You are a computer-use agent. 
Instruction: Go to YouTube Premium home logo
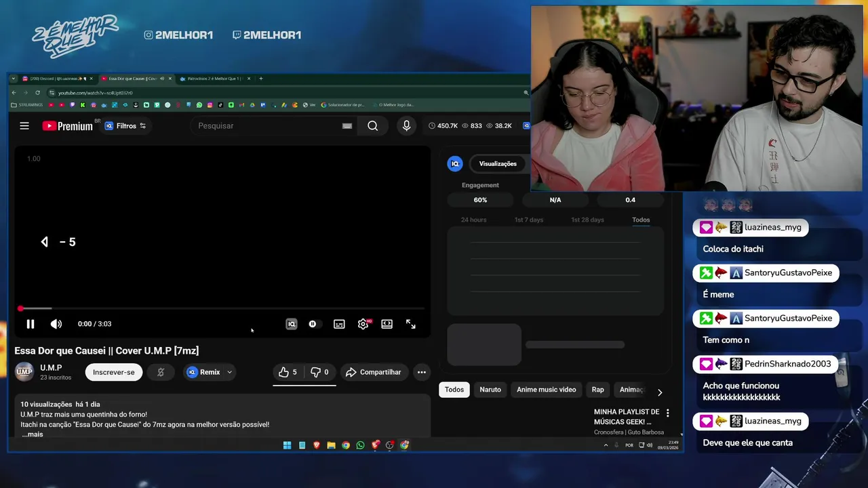(x=67, y=125)
